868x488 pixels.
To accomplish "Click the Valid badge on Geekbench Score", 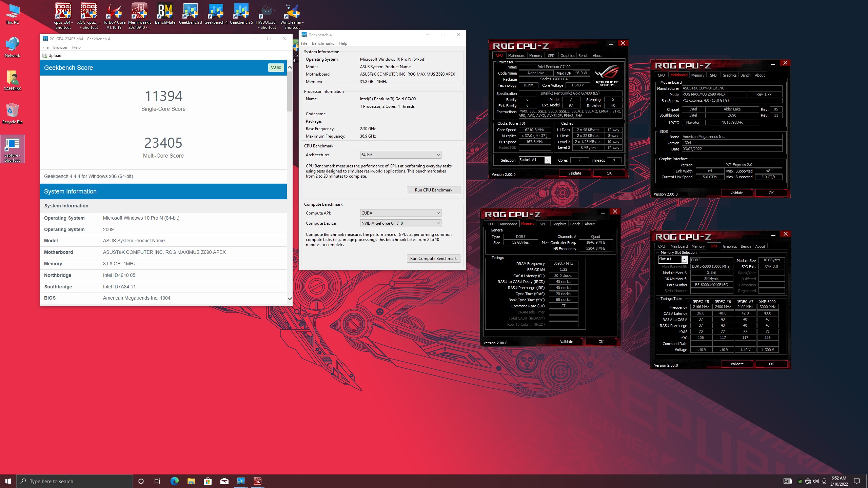I will click(x=276, y=67).
